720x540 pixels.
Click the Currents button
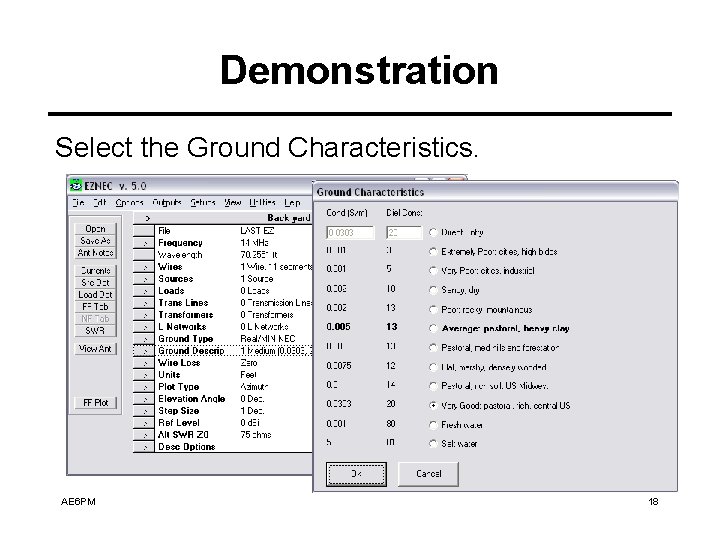tap(96, 271)
